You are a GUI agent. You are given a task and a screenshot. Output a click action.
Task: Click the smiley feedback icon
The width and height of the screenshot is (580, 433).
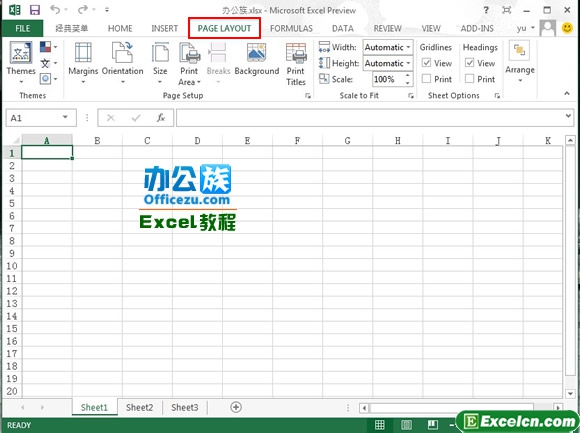[x=567, y=28]
